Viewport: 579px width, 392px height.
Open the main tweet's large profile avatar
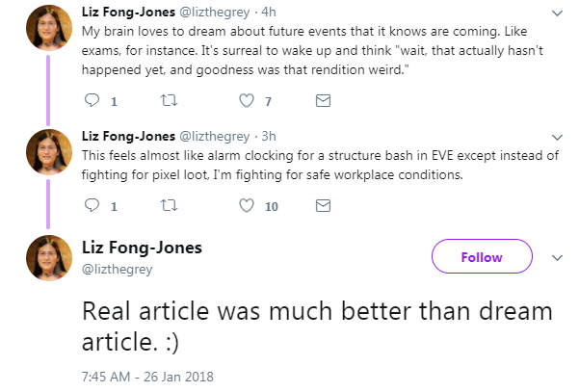[49, 258]
